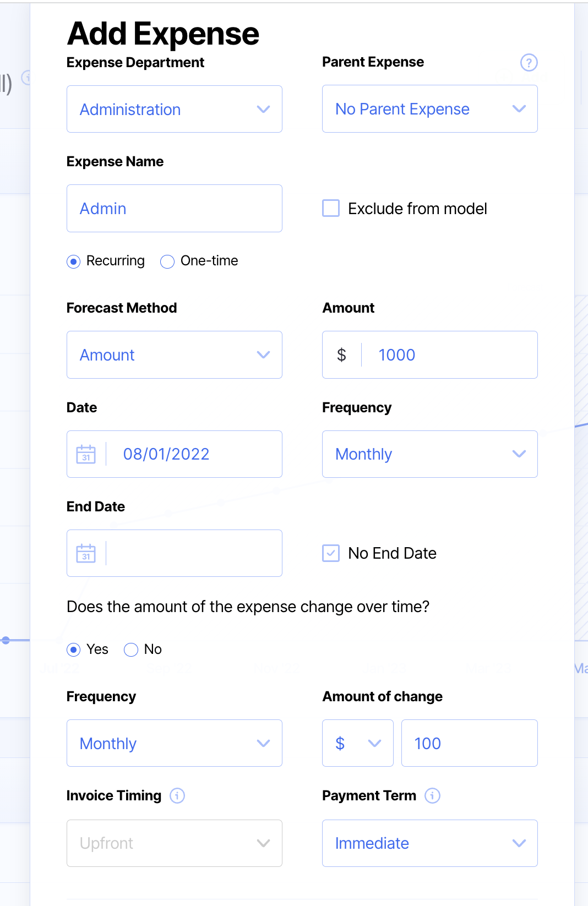Choose Yes for expense change over time

coord(73,650)
